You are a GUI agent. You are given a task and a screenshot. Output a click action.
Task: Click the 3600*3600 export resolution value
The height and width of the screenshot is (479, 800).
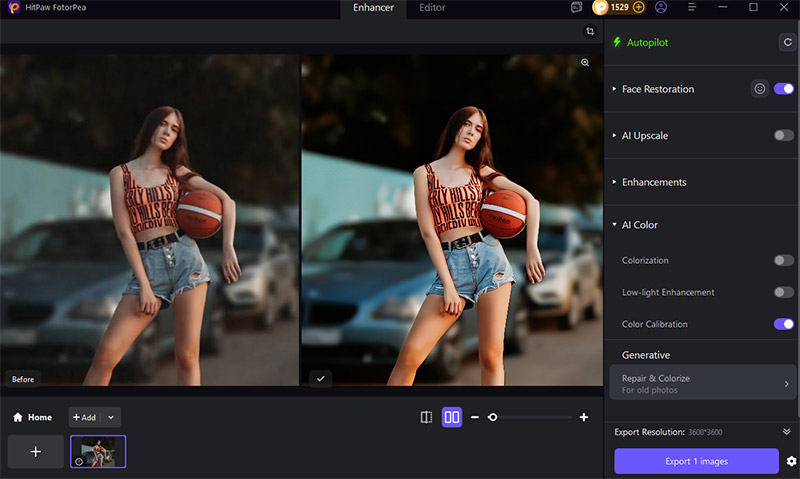tap(705, 432)
